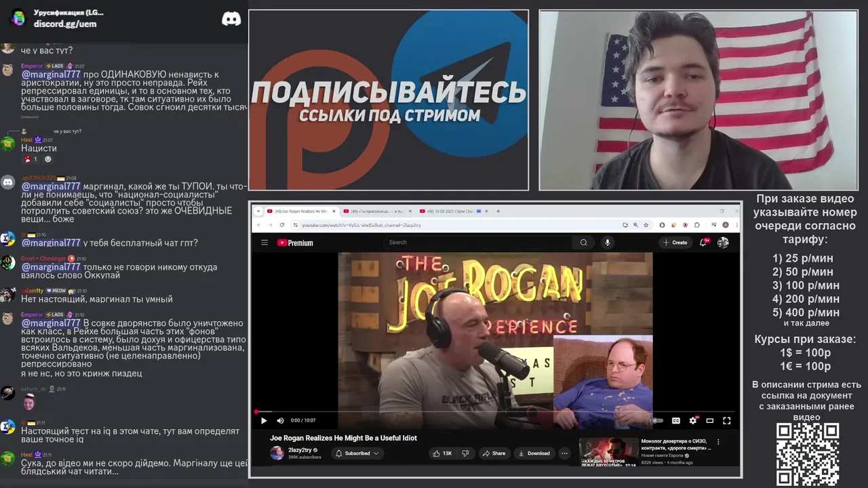Open the 2lazy2try channel name link

click(300, 449)
